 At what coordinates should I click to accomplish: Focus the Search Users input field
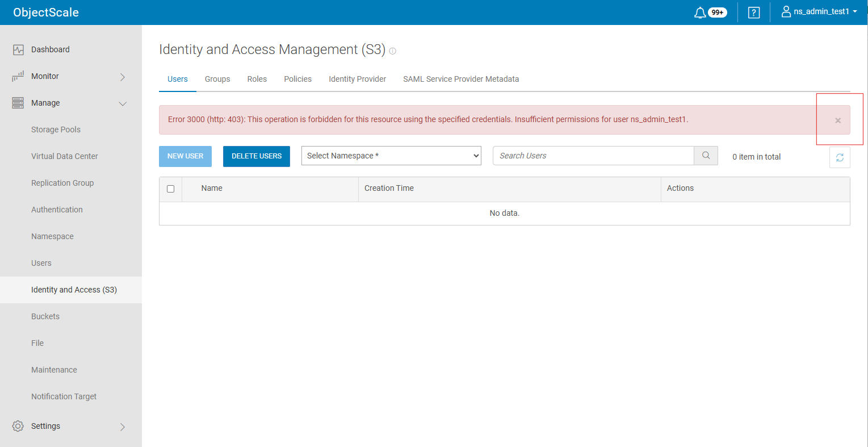click(x=593, y=156)
